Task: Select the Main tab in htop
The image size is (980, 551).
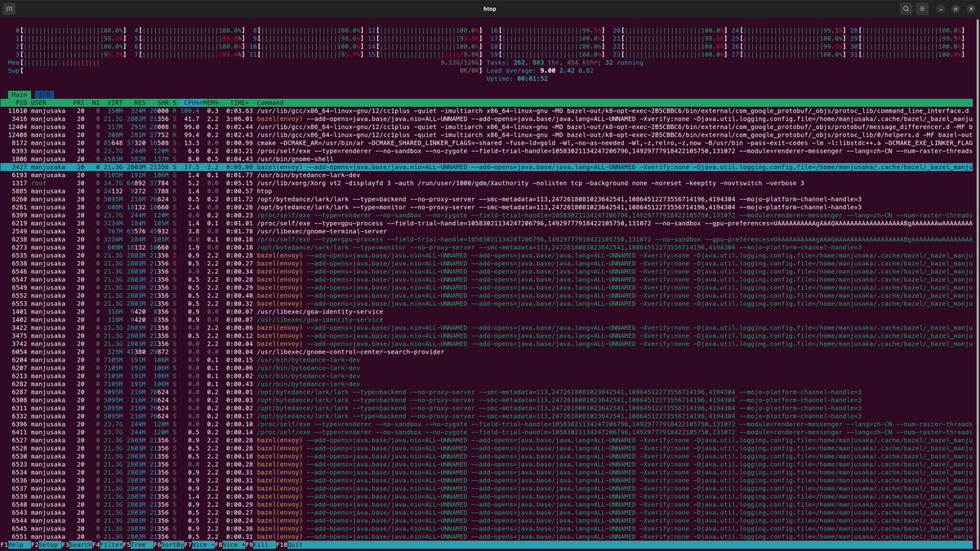Action: (x=20, y=95)
